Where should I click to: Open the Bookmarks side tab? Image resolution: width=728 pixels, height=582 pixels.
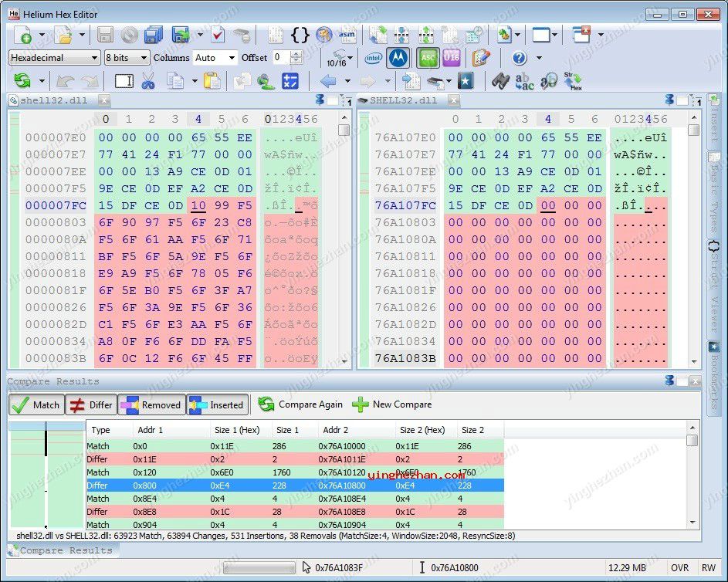tap(714, 375)
